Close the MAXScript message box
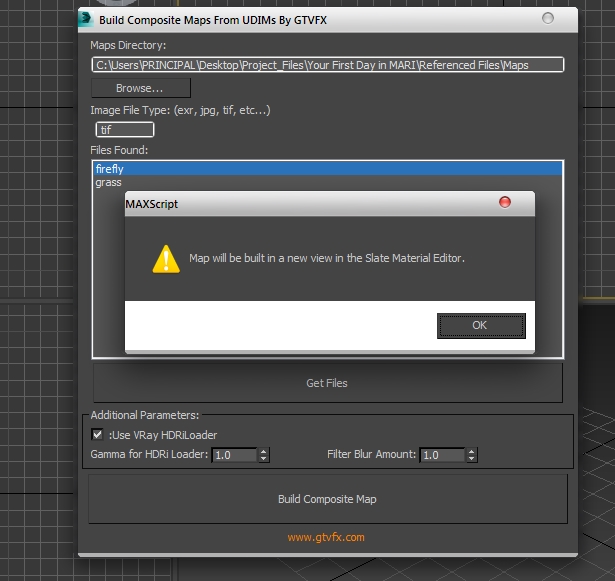Image resolution: width=615 pixels, height=581 pixels. (x=505, y=202)
